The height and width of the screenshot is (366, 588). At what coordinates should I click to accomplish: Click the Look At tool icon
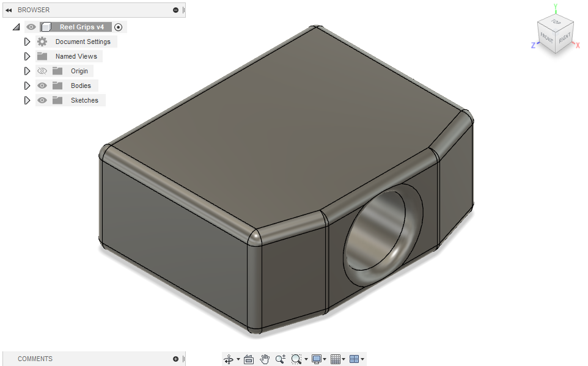[248, 359]
